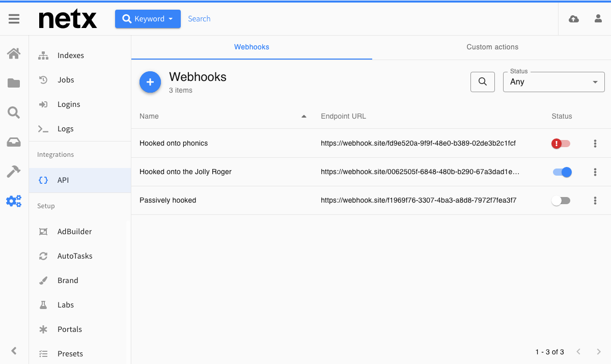Switch to the Custom actions tab
This screenshot has width=611, height=364.
[492, 47]
